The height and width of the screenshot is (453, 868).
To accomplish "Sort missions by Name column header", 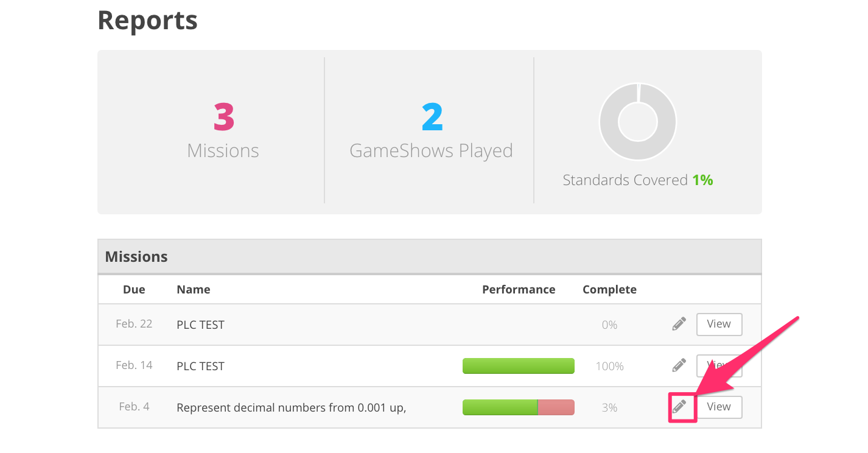I will 194,289.
